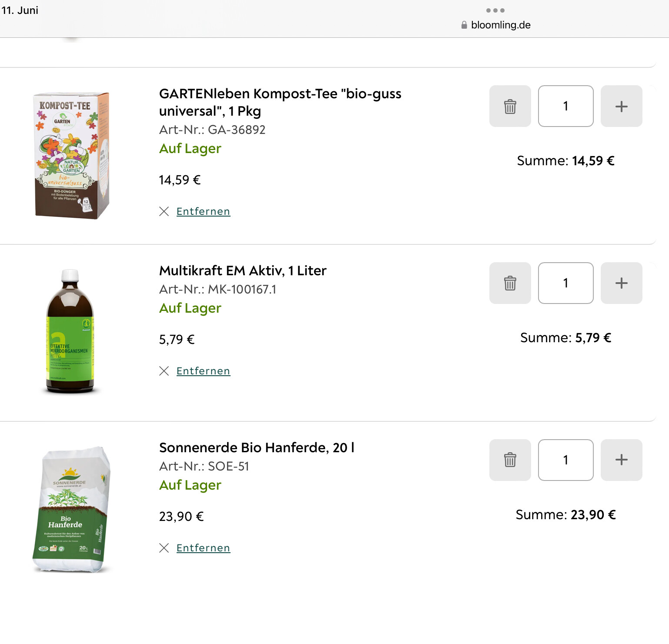Click X icon beside Kompost-Tee Entfernen
This screenshot has width=669, height=644.
(x=164, y=211)
